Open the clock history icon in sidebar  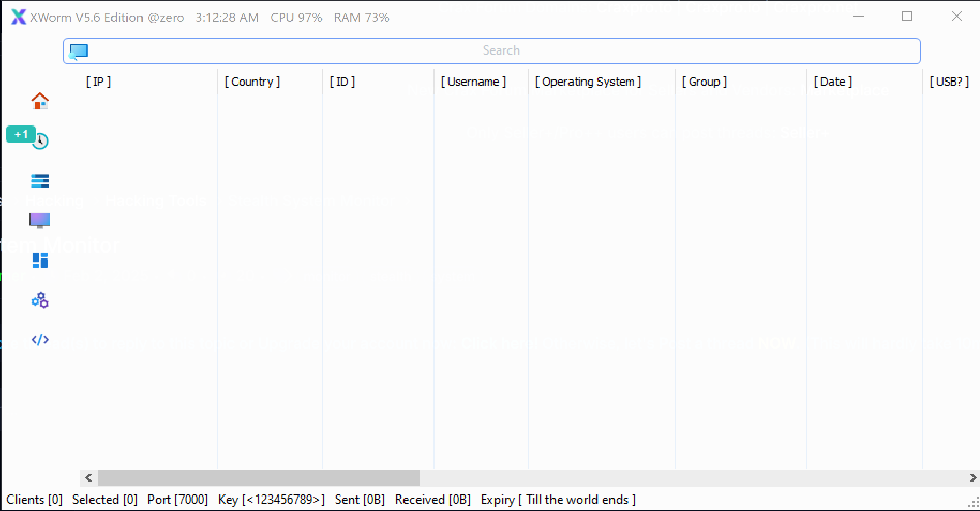pos(40,141)
